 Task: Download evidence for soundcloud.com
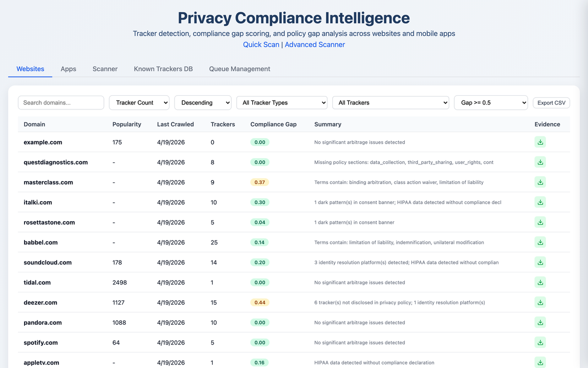pos(540,262)
